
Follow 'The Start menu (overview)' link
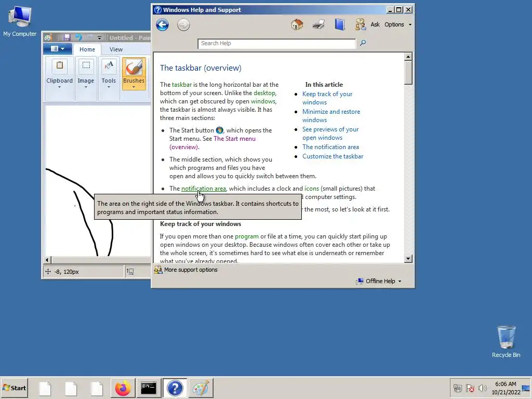[x=212, y=143]
